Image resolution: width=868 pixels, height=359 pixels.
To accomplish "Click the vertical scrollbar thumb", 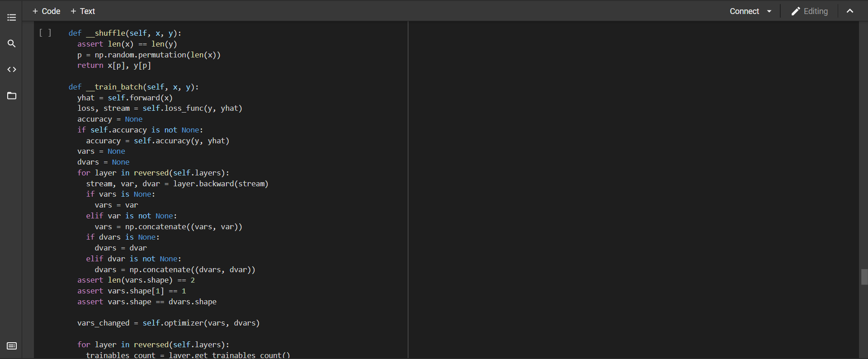I will (x=864, y=277).
